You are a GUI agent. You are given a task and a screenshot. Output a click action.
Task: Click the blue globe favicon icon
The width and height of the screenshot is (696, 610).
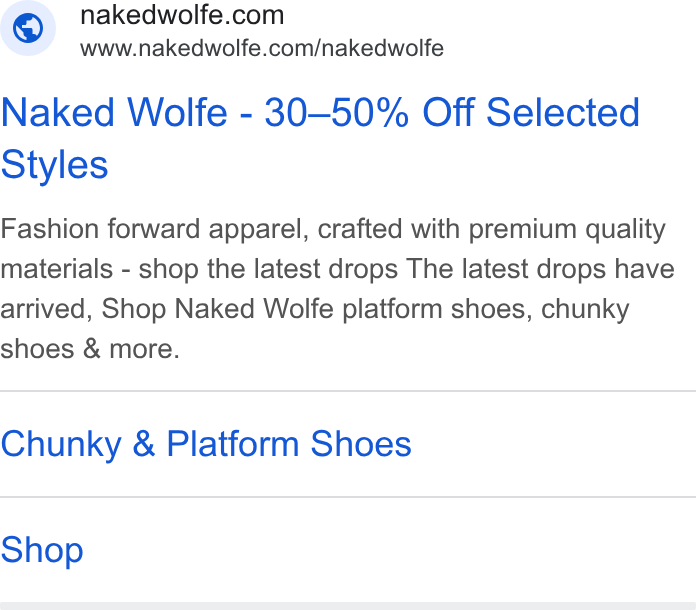(x=28, y=28)
